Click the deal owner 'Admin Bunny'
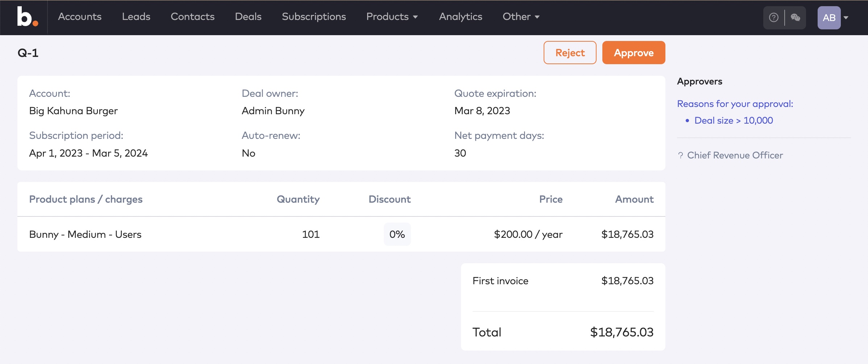Viewport: 868px width, 364px height. [x=273, y=111]
